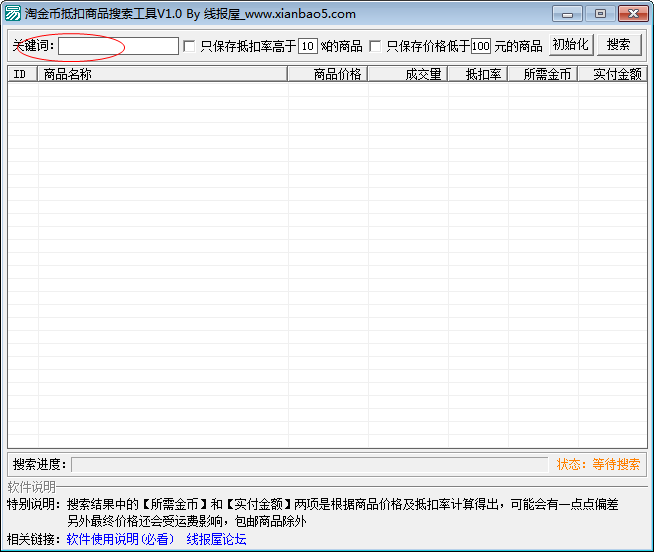This screenshot has height=552, width=654.
Task: Sort by the ID column header
Action: [23, 74]
